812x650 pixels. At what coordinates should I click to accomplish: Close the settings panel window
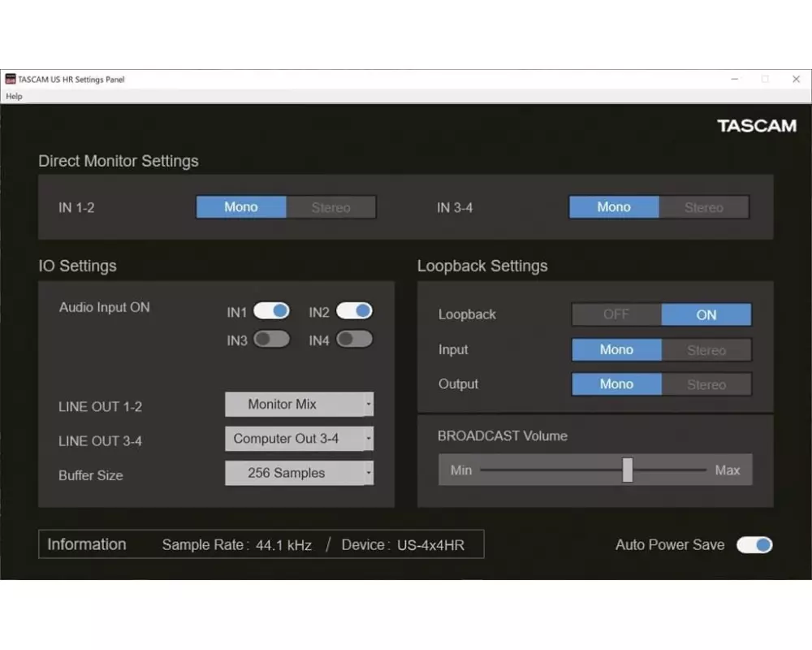[x=796, y=80]
